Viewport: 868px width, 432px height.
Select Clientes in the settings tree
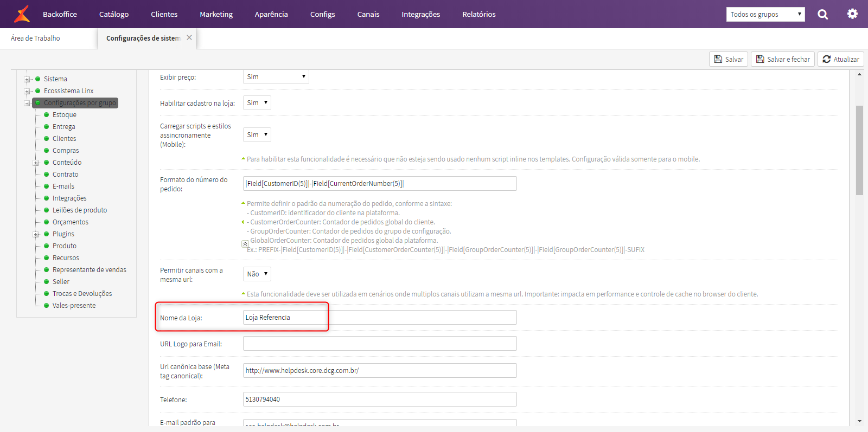65,139
